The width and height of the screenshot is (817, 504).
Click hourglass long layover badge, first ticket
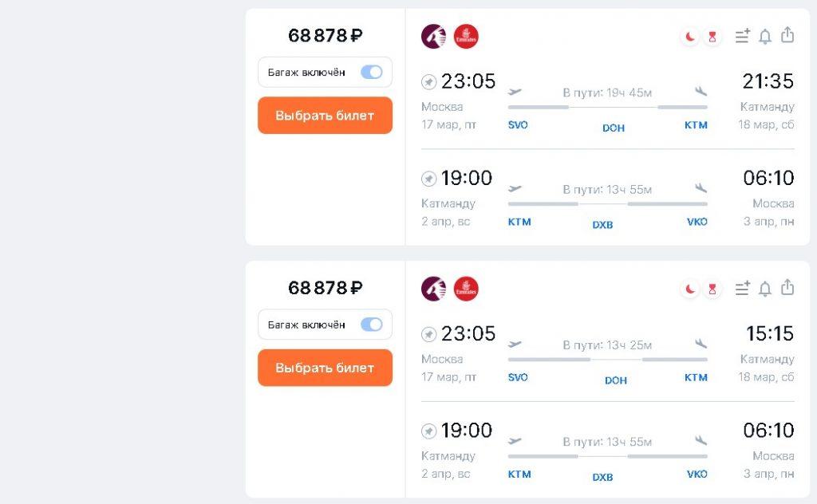coord(712,37)
